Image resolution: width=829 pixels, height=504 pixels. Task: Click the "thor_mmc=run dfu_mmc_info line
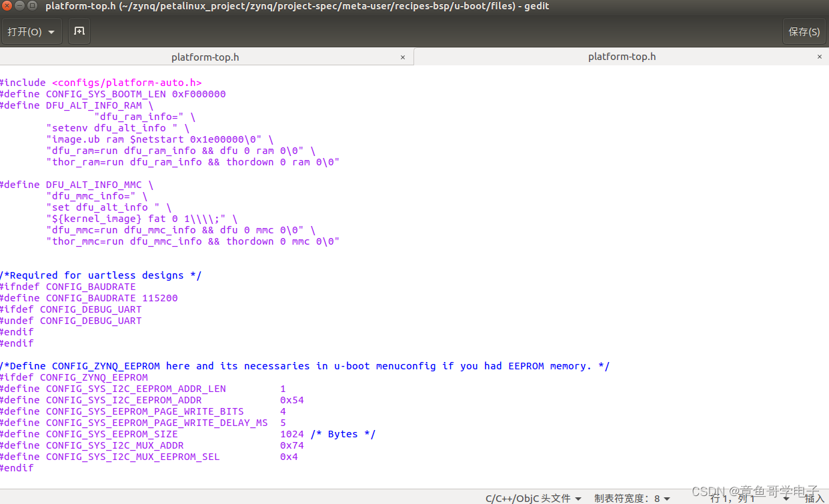(193, 241)
